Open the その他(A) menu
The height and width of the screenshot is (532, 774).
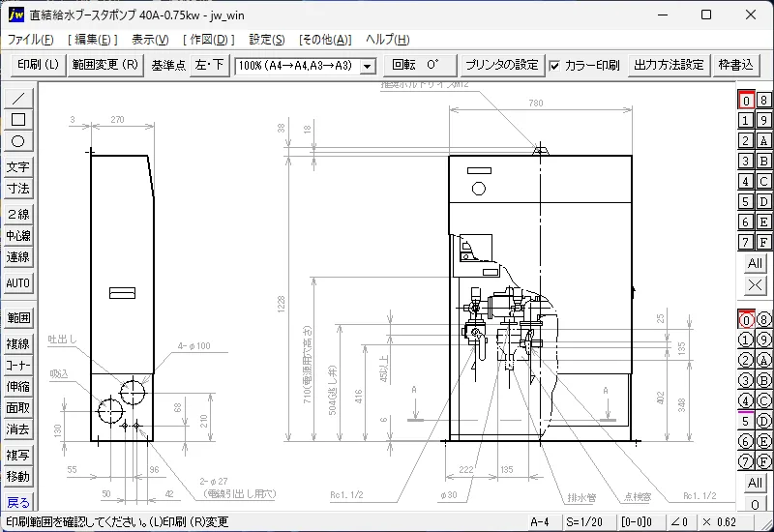click(325, 40)
